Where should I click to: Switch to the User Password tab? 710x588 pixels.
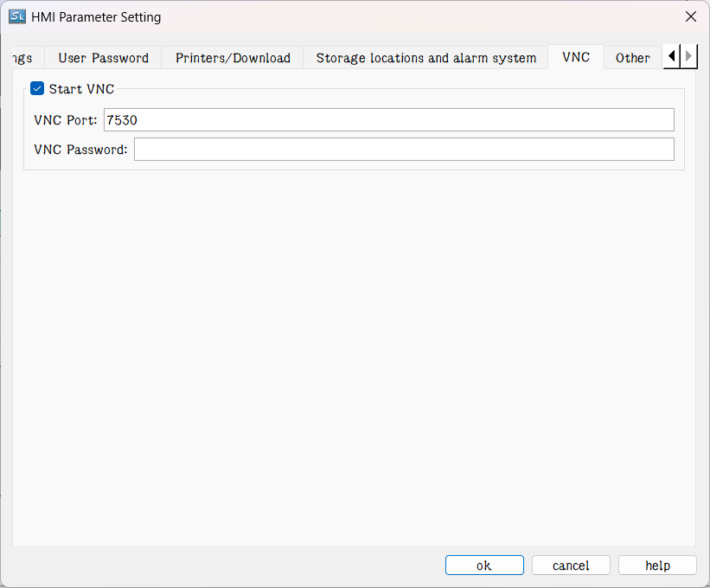[x=103, y=58]
